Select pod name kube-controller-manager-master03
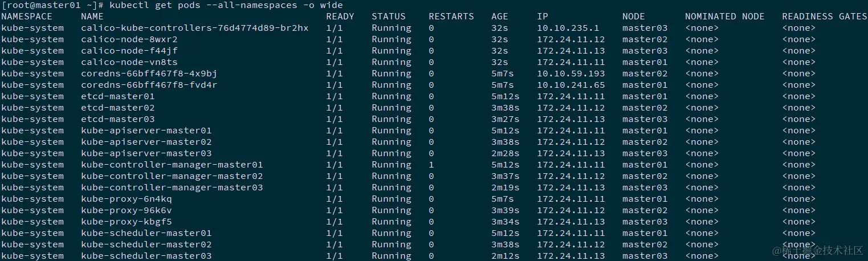The height and width of the screenshot is (261, 868). point(172,187)
